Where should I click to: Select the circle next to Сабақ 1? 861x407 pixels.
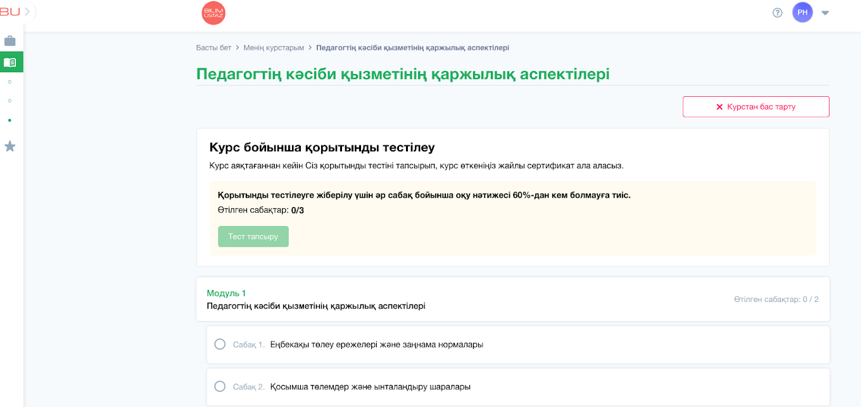coord(220,344)
